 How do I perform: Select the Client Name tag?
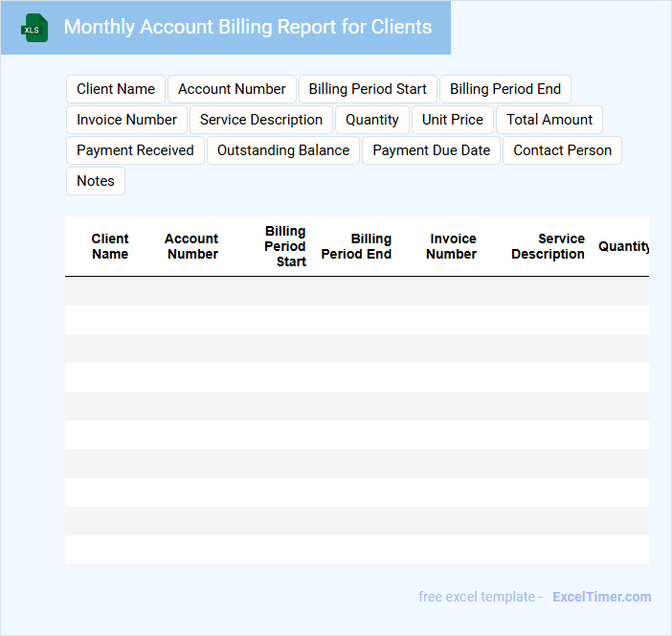pyautogui.click(x=116, y=89)
